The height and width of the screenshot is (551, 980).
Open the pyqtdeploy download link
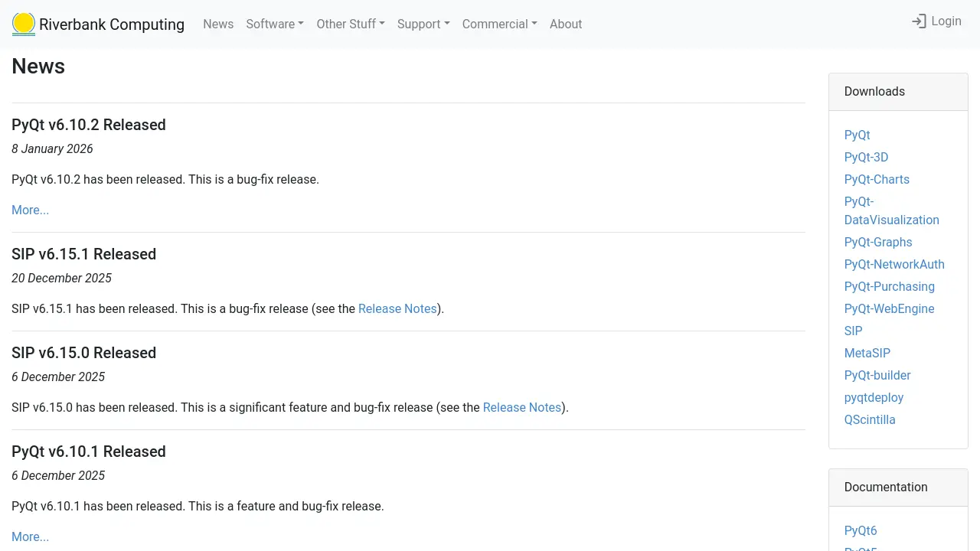click(x=874, y=397)
